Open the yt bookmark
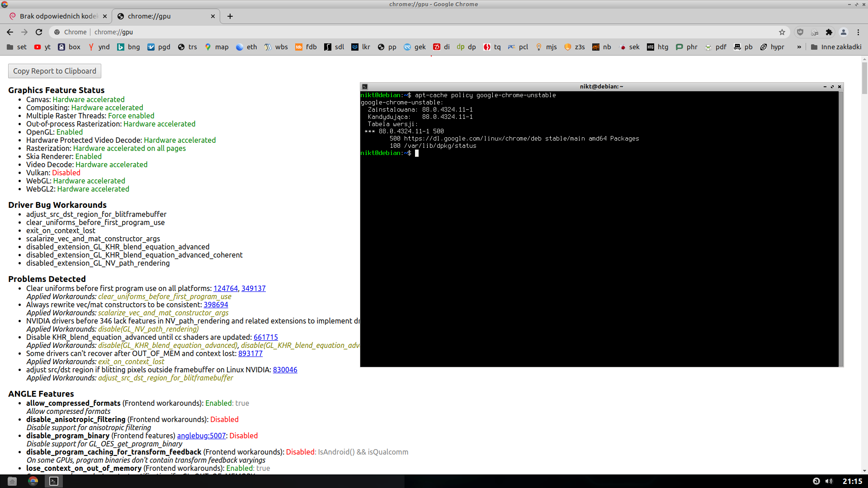Screen dimensions: 868x488 (x=42, y=47)
